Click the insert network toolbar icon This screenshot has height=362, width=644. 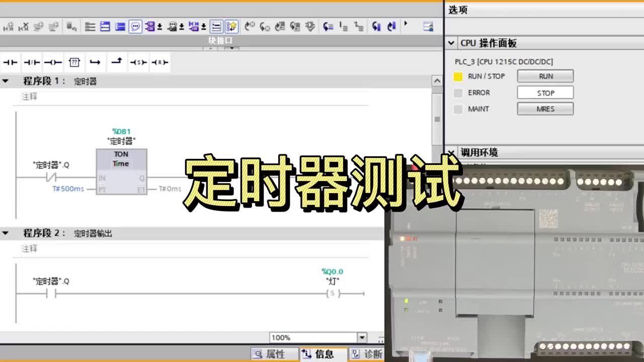point(10,27)
